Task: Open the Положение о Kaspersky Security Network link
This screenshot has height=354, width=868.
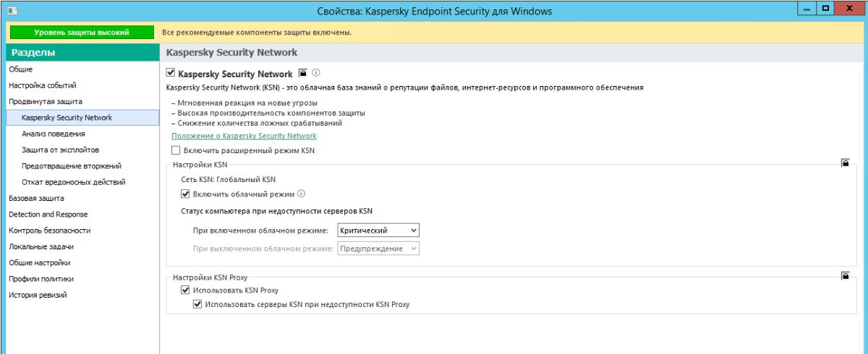Action: coord(244,136)
